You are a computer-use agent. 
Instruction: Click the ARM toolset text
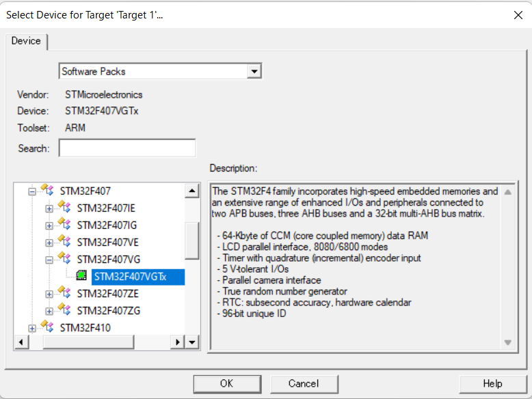coord(75,128)
